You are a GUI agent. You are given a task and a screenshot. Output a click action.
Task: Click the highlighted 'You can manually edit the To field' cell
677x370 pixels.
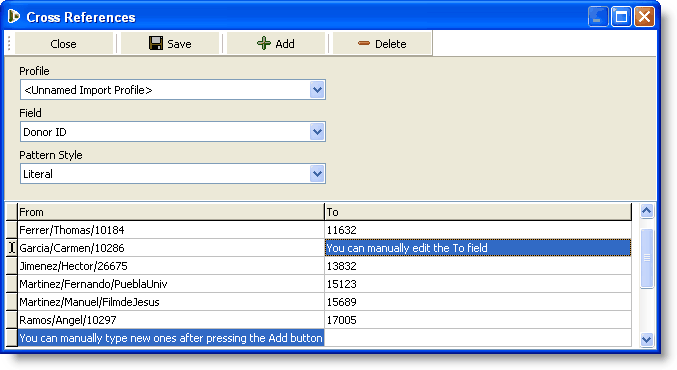pos(478,248)
